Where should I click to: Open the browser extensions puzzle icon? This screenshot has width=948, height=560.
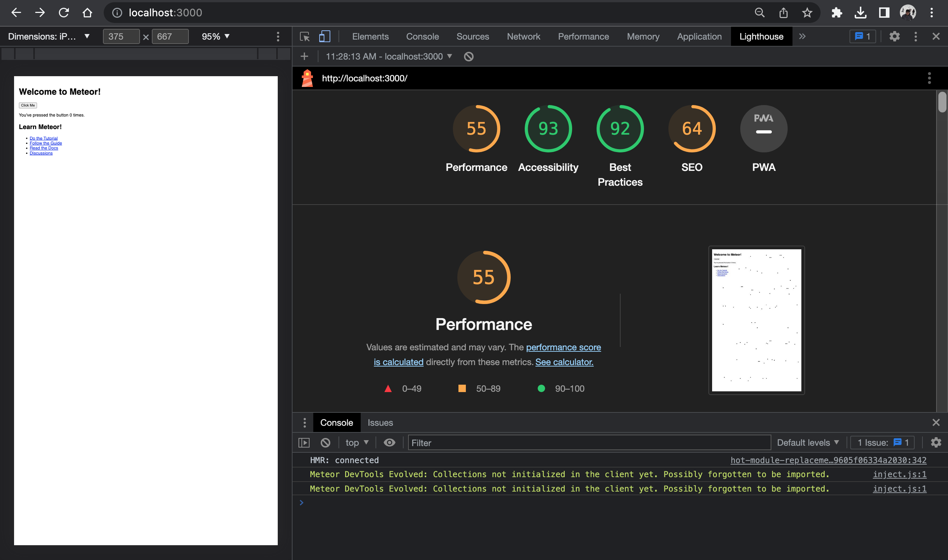[837, 12]
